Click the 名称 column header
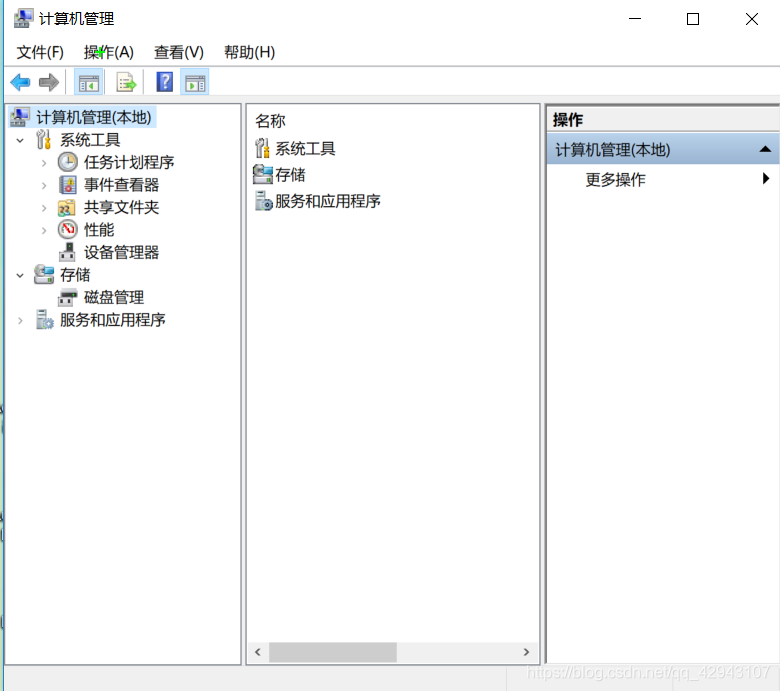The image size is (780, 691). click(x=270, y=121)
